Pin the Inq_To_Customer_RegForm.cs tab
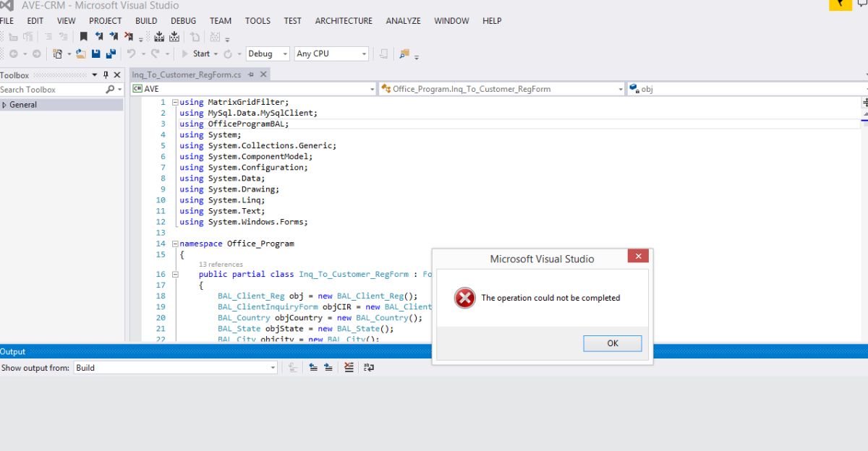The height and width of the screenshot is (451, 868). click(251, 74)
